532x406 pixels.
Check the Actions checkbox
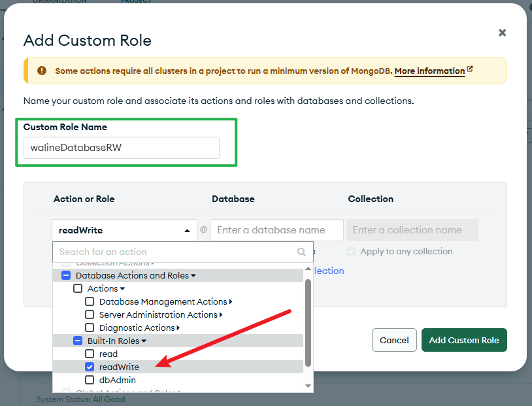78,288
